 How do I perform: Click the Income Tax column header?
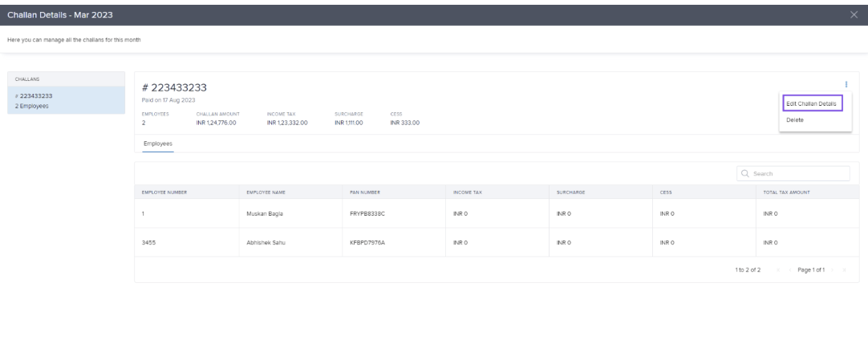[467, 192]
